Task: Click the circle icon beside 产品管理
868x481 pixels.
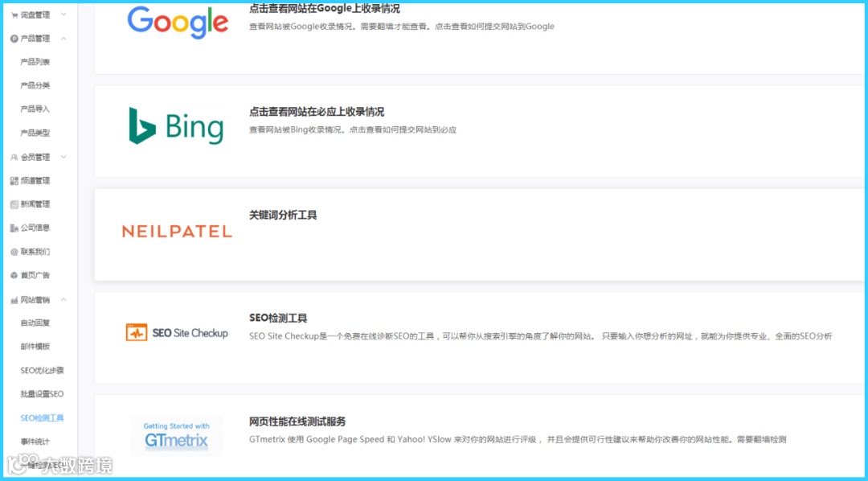Action: pos(14,39)
